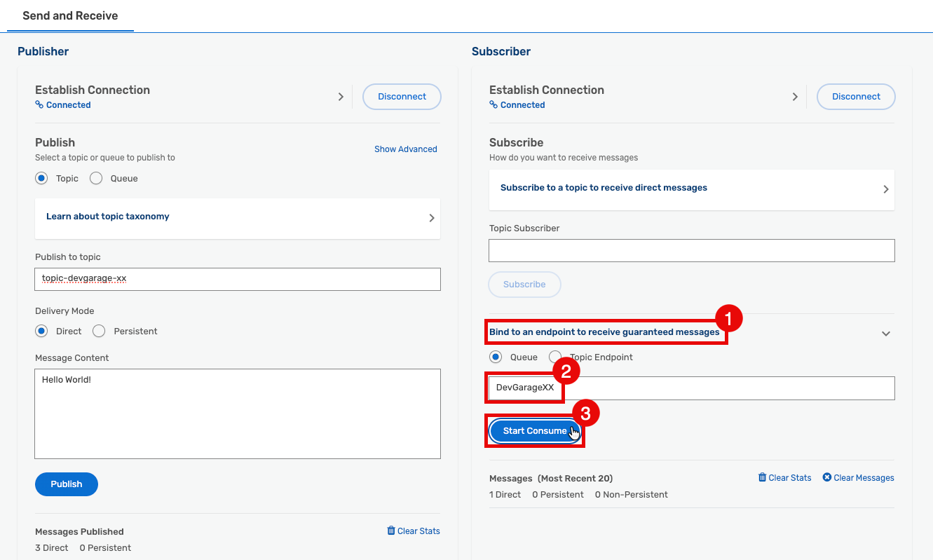The height and width of the screenshot is (560, 933).
Task: Click the trash icon beside Subscriber Clear Stats
Action: pyautogui.click(x=763, y=477)
